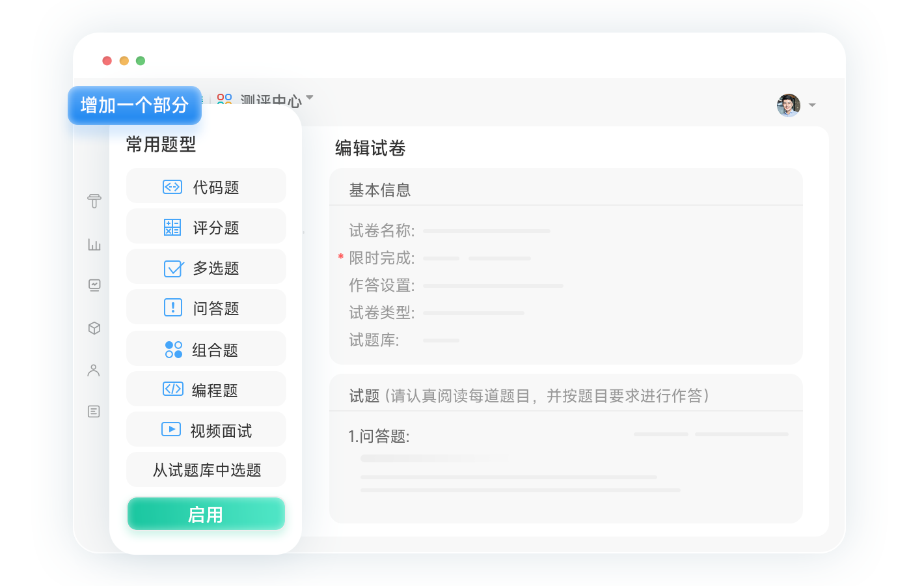Open the user avatar dropdown arrow
This screenshot has height=586, width=924.
[x=812, y=105]
